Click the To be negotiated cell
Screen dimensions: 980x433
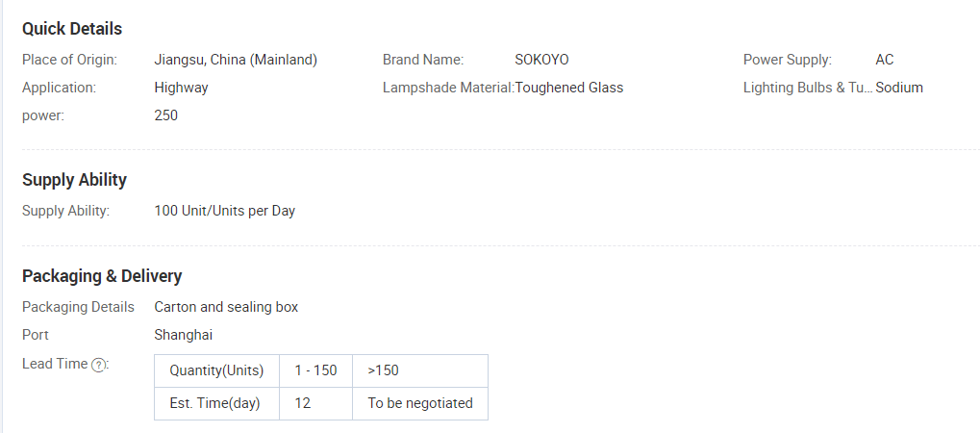tap(420, 403)
